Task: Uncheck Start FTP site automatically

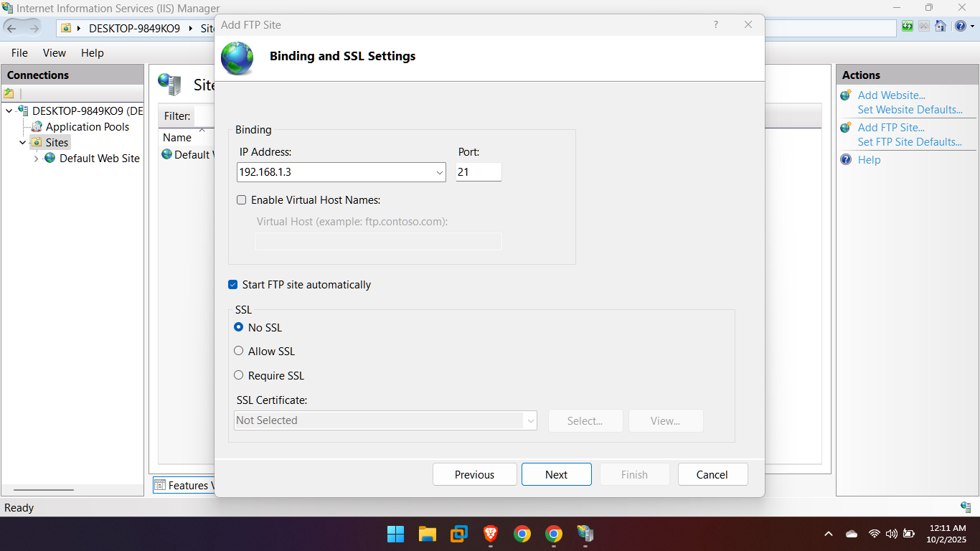Action: [x=233, y=285]
